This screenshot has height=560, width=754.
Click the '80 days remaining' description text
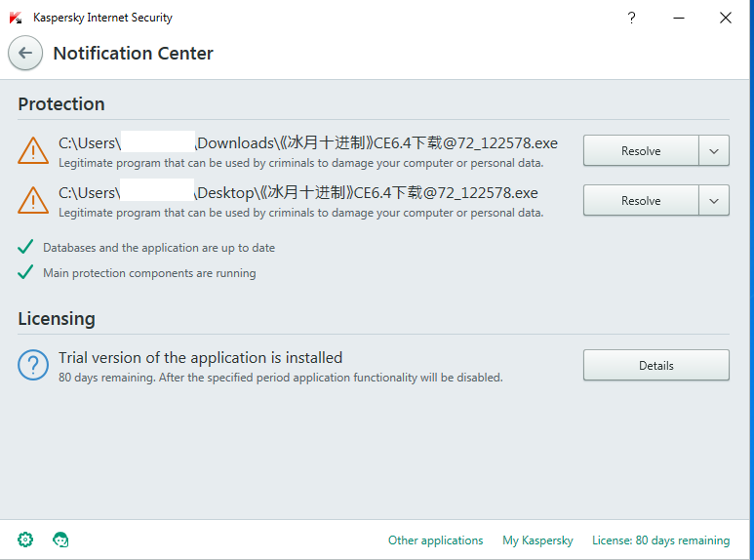tap(281, 378)
